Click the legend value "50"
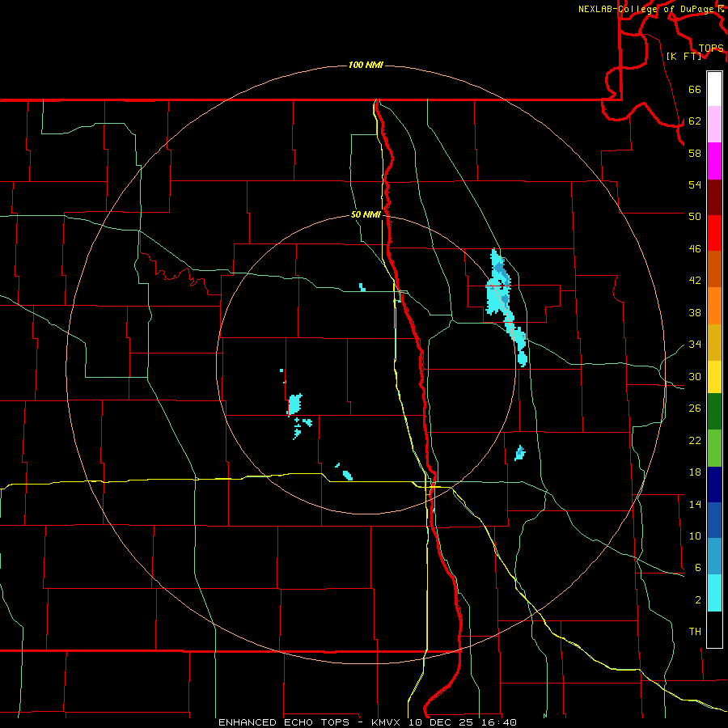The height and width of the screenshot is (728, 728). point(695,216)
